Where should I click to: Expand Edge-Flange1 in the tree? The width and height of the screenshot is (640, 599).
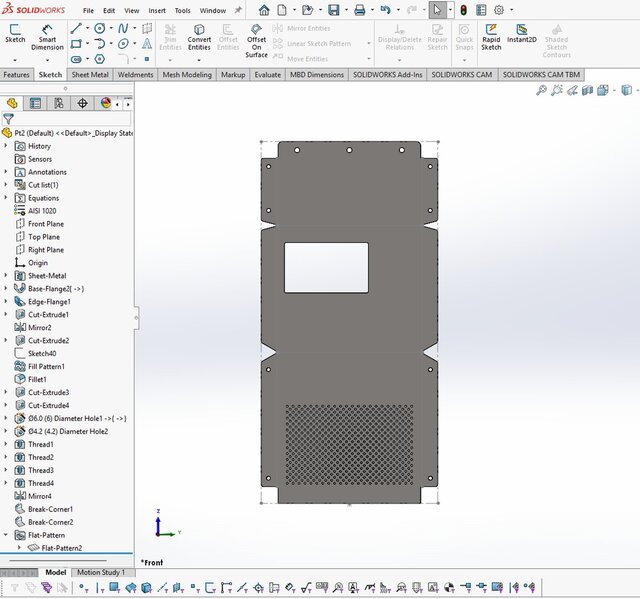click(6, 302)
